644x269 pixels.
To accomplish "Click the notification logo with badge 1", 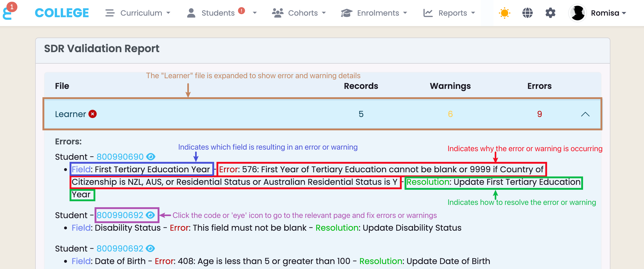I will point(8,11).
